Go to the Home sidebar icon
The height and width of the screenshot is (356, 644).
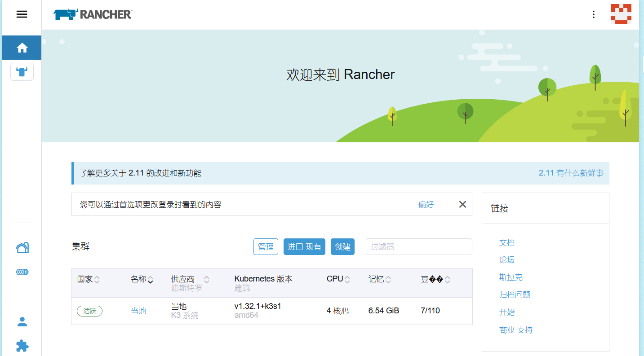tap(22, 48)
